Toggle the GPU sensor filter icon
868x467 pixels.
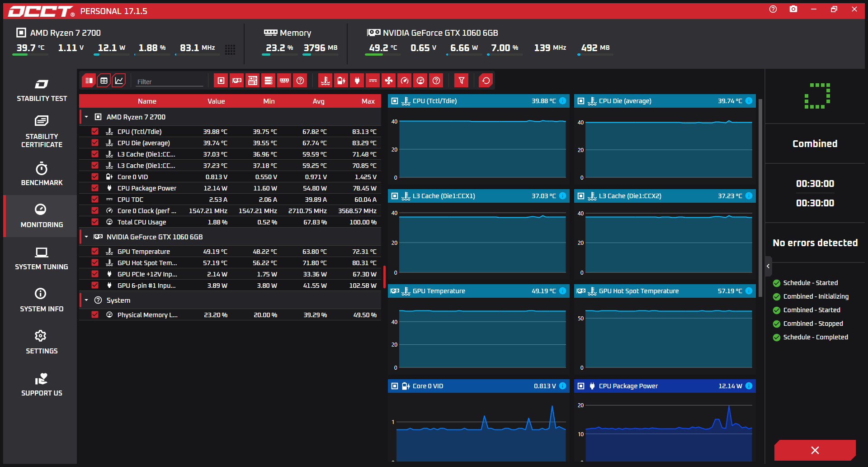pos(237,81)
